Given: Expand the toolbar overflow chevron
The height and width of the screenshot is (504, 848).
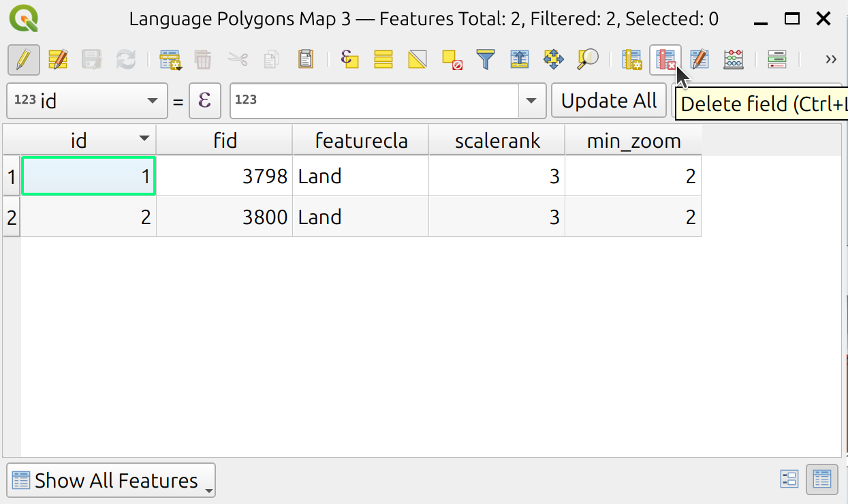Looking at the screenshot, I should click(830, 60).
